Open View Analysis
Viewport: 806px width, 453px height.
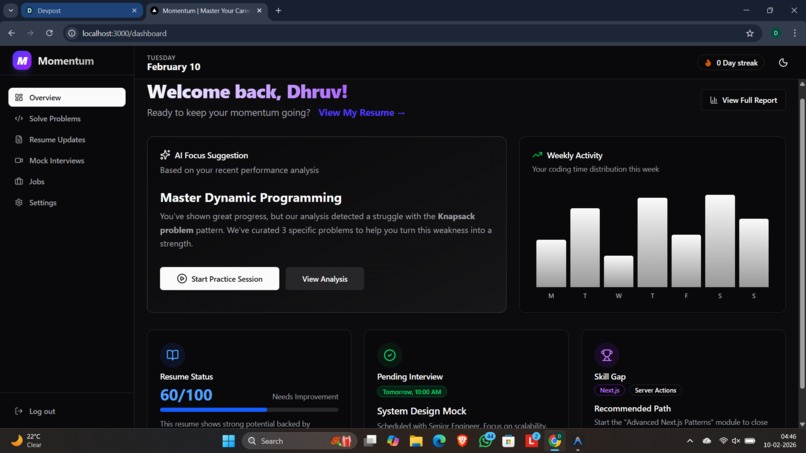coord(325,279)
